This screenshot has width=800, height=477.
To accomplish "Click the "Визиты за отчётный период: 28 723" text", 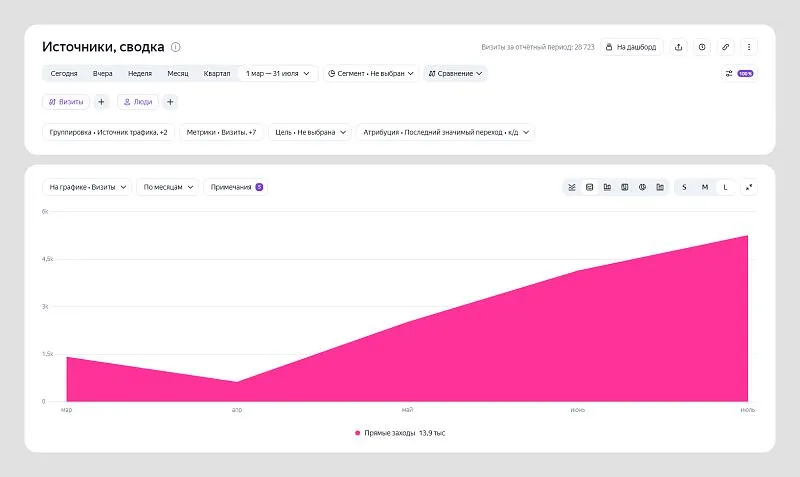I will point(538,47).
